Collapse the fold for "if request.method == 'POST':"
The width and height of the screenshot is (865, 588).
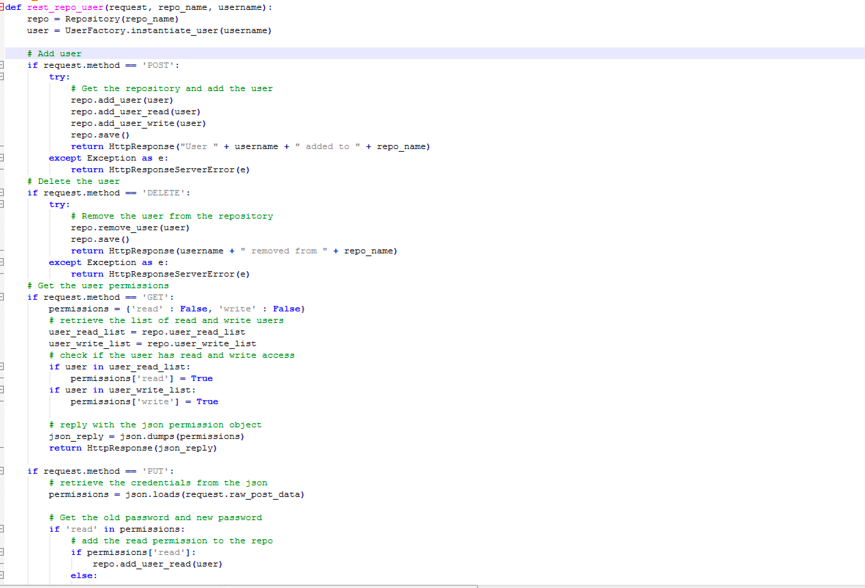pyautogui.click(x=2, y=65)
